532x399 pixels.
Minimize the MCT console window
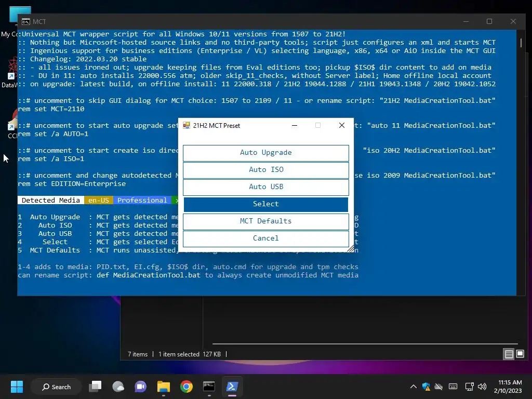click(466, 21)
